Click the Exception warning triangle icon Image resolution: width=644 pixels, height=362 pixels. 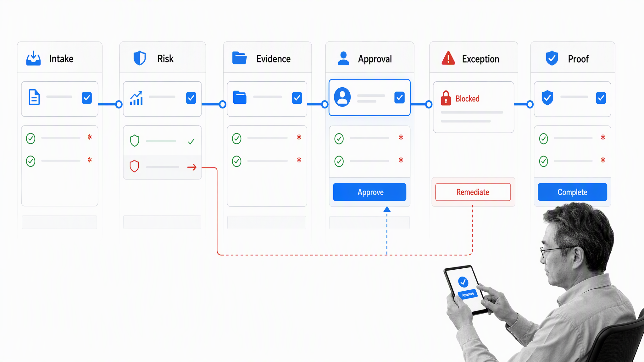[x=448, y=58]
